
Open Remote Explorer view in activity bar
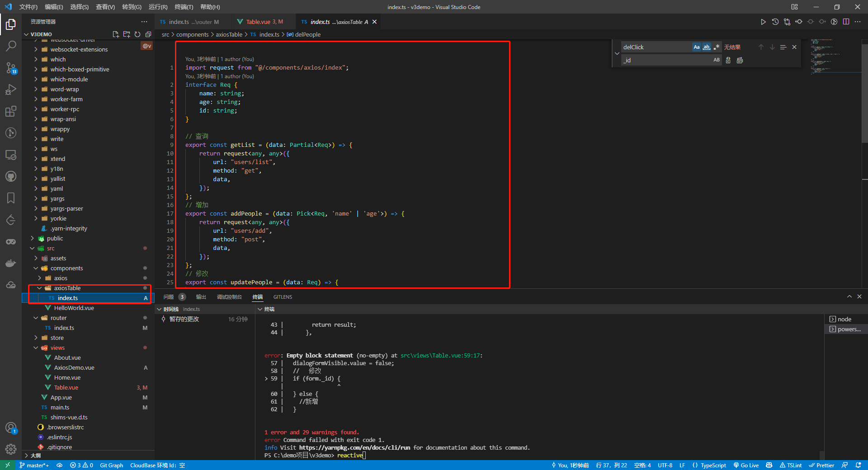[11, 155]
